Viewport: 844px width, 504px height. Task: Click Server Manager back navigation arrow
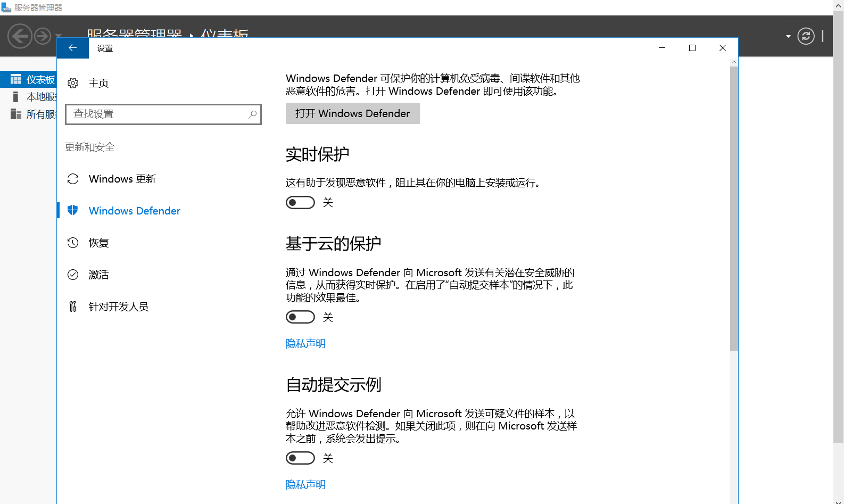[x=20, y=36]
